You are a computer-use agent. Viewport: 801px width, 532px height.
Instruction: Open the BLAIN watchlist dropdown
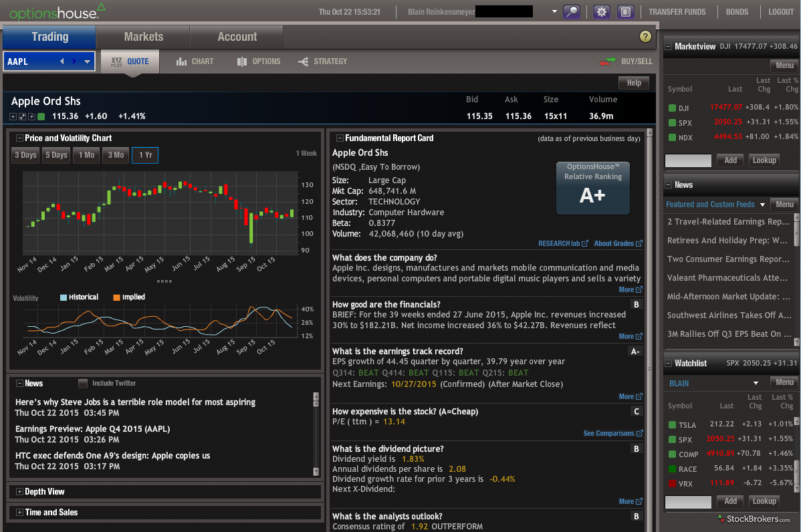pos(756,383)
